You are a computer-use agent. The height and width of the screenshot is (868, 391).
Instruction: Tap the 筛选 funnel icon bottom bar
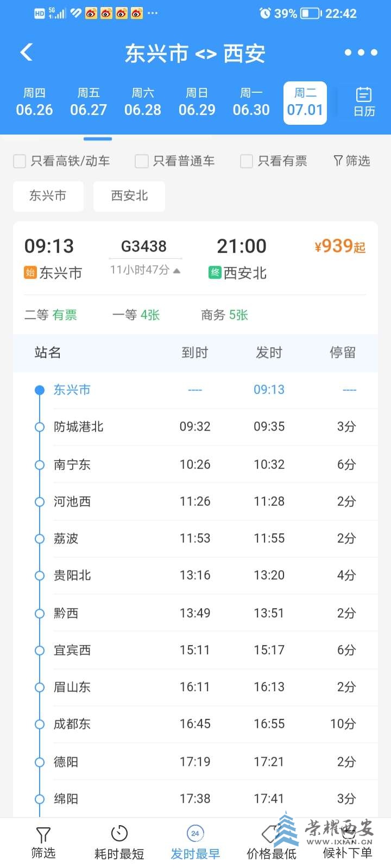coord(43,834)
